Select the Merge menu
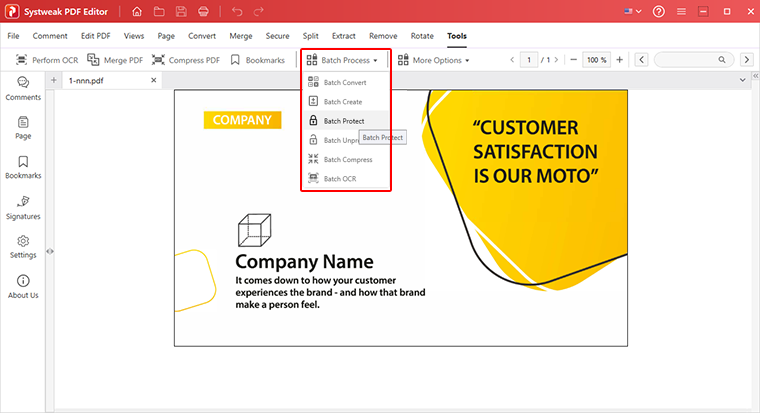This screenshot has height=413, width=760. (x=241, y=36)
